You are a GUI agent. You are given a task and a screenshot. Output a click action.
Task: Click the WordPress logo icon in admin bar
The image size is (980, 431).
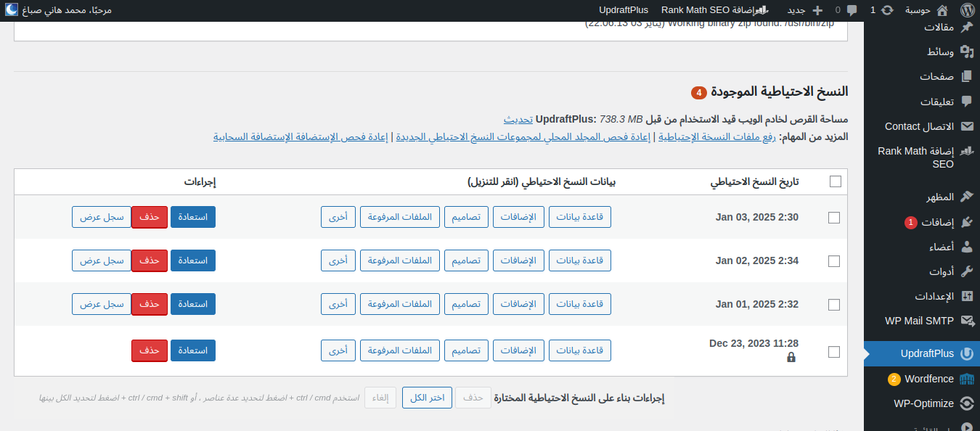tap(966, 10)
